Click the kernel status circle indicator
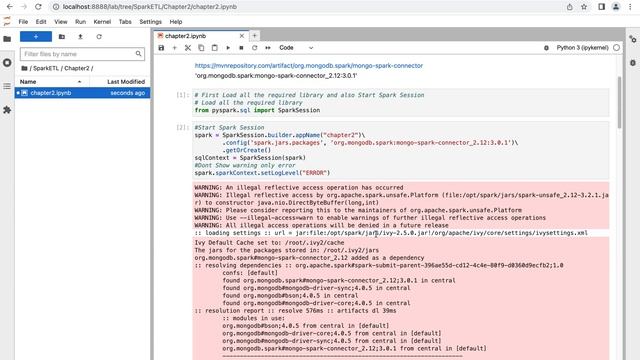 click(x=616, y=48)
